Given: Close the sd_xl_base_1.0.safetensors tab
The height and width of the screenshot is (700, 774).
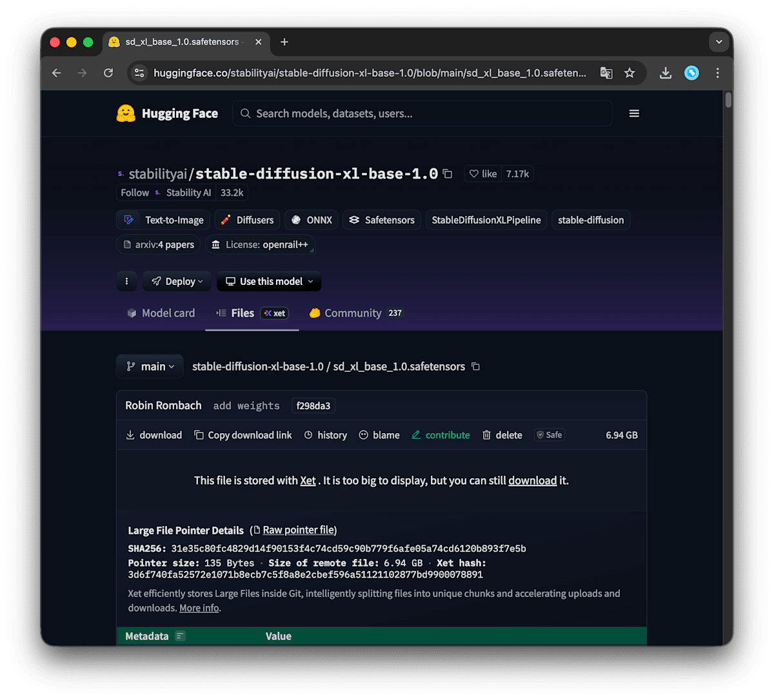Looking at the screenshot, I should (x=259, y=42).
